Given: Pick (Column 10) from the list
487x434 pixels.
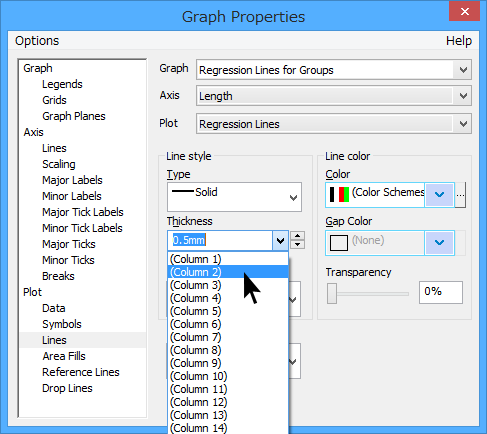Looking at the screenshot, I should [x=228, y=376].
